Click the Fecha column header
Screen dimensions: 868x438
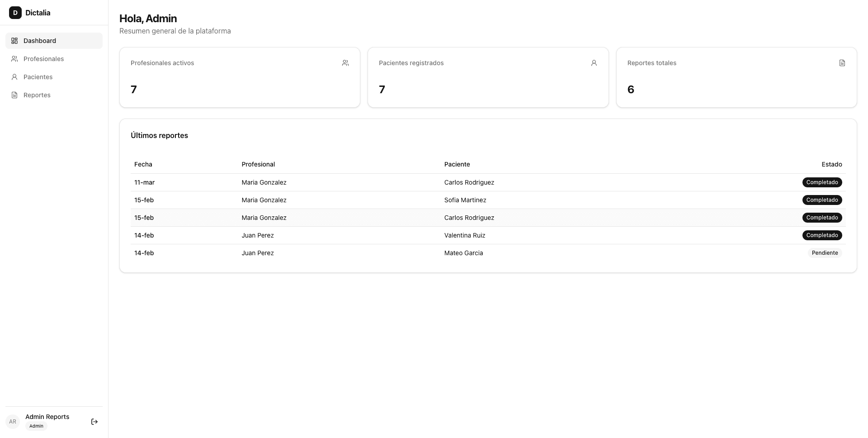pyautogui.click(x=143, y=164)
